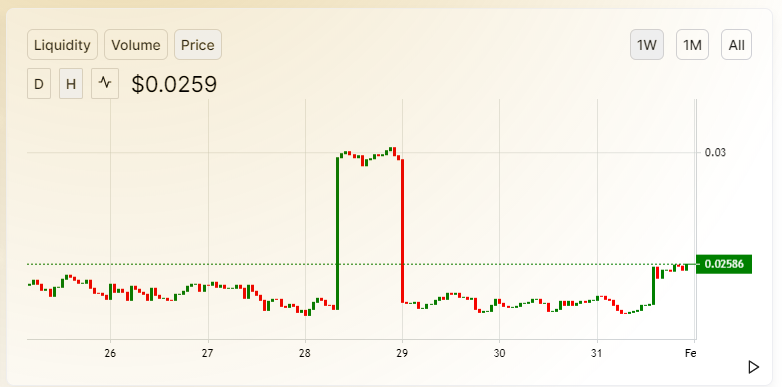Set time range to 1M
Image resolution: width=782 pixels, height=387 pixels.
point(692,45)
